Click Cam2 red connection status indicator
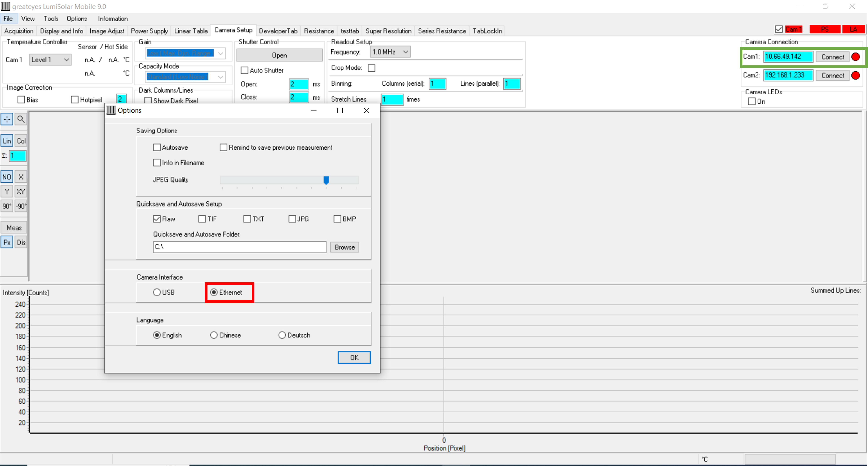Screen dimensions: 868x466 point(856,75)
